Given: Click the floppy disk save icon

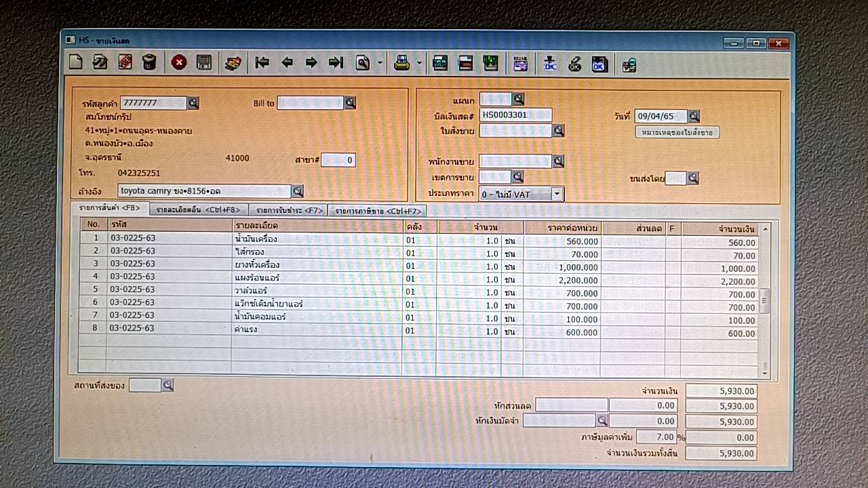Looking at the screenshot, I should click(x=203, y=63).
